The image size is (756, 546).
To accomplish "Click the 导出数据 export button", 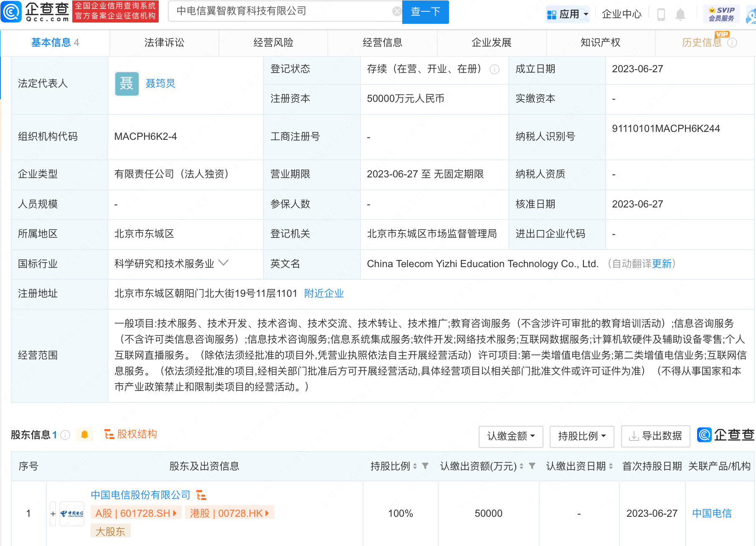I will click(655, 436).
